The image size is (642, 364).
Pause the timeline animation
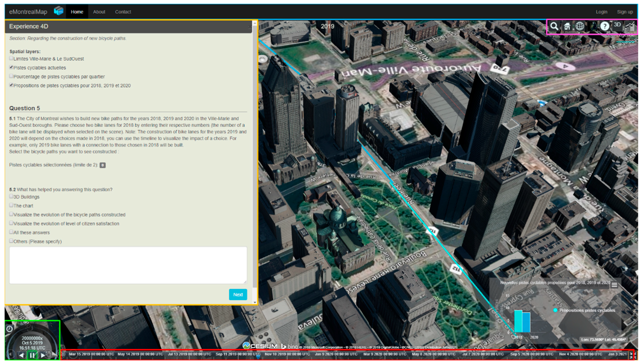coord(32,355)
